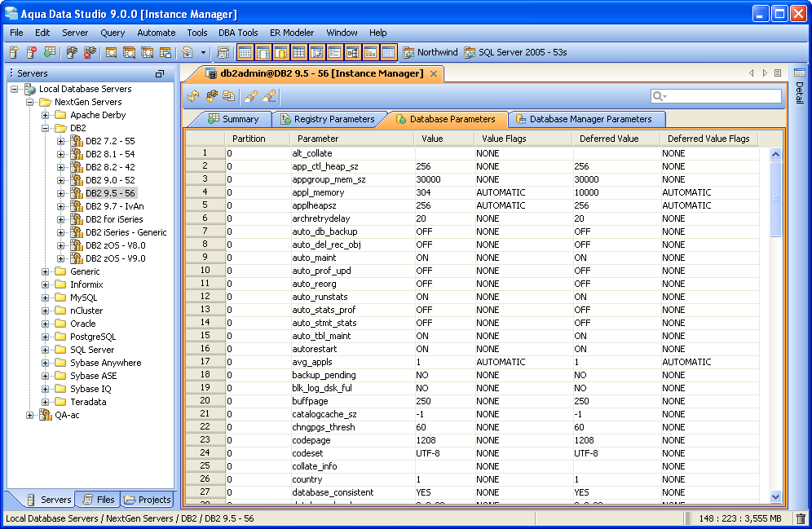Expand the Oracle folder
Image resolution: width=812 pixels, height=529 pixels.
[x=45, y=324]
